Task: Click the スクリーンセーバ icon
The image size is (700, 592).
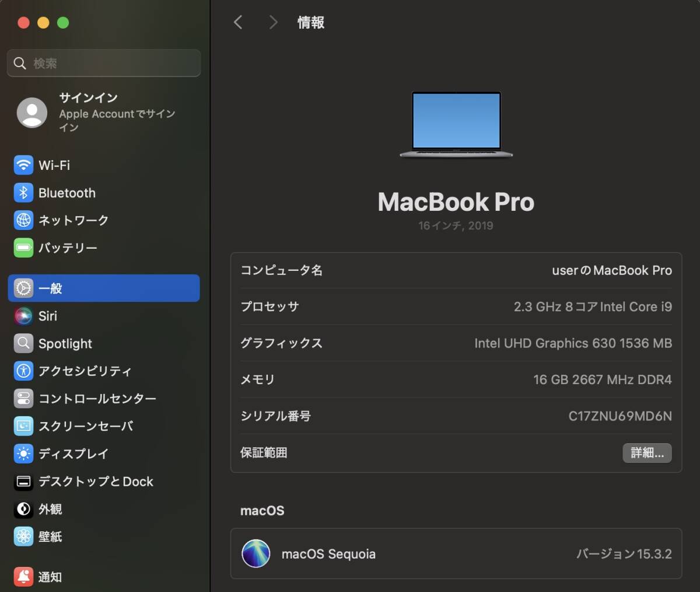Action: point(23,426)
